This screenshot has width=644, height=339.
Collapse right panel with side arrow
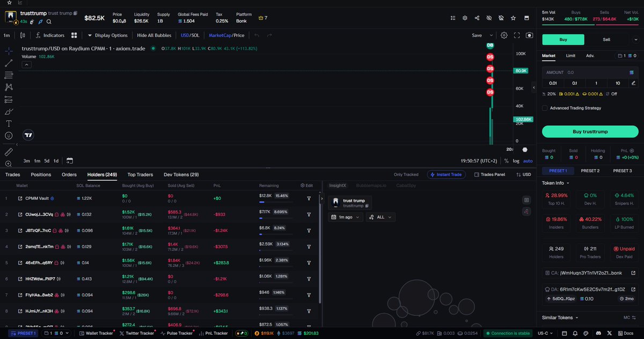click(x=534, y=87)
